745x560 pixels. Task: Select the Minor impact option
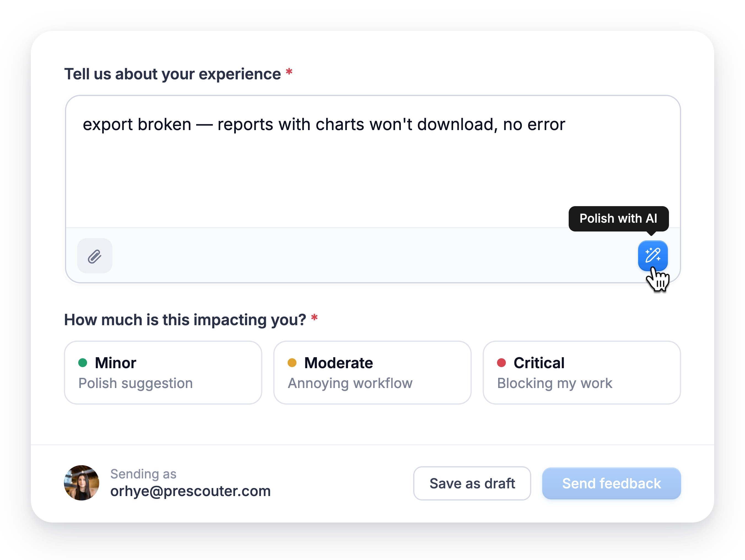pyautogui.click(x=163, y=372)
